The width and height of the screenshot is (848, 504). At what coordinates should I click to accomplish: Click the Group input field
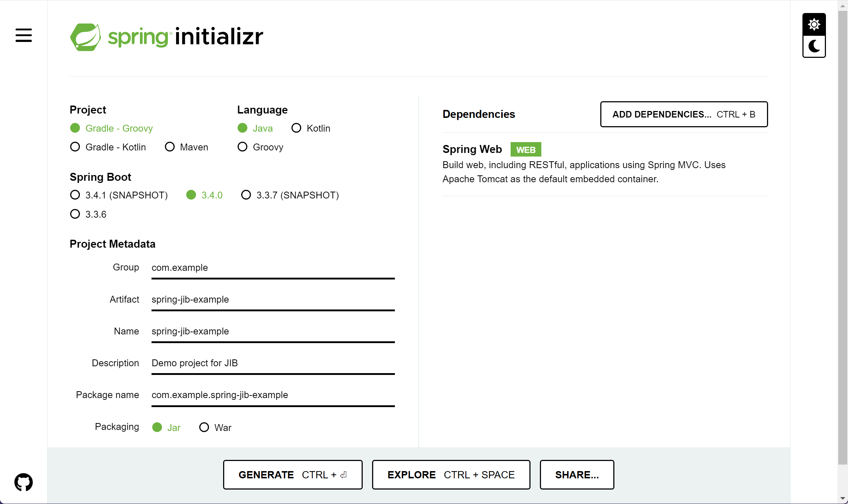point(273,268)
